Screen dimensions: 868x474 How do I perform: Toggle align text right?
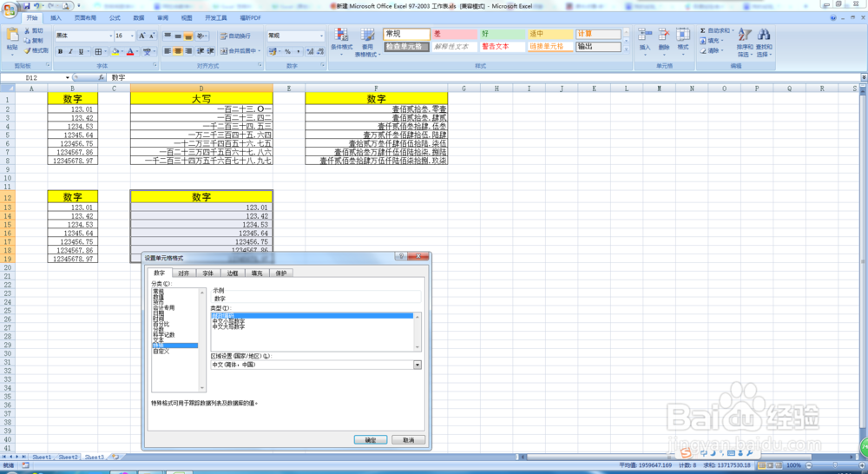click(x=188, y=51)
